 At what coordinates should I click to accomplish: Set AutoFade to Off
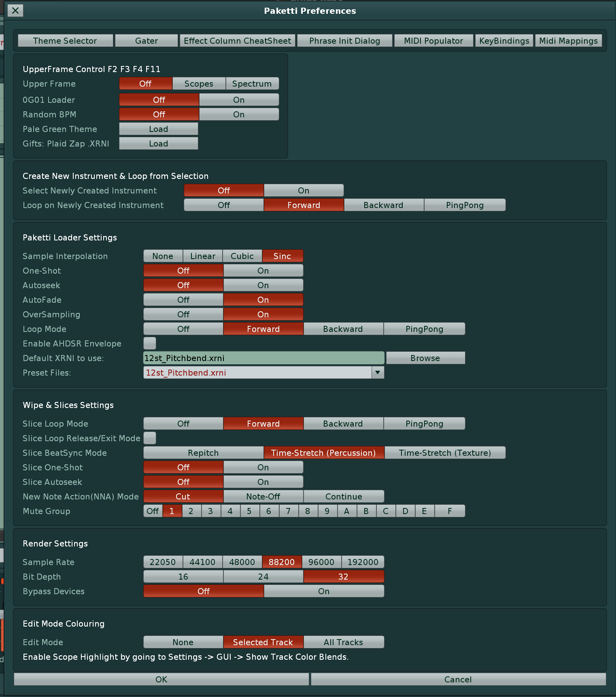[x=183, y=300]
